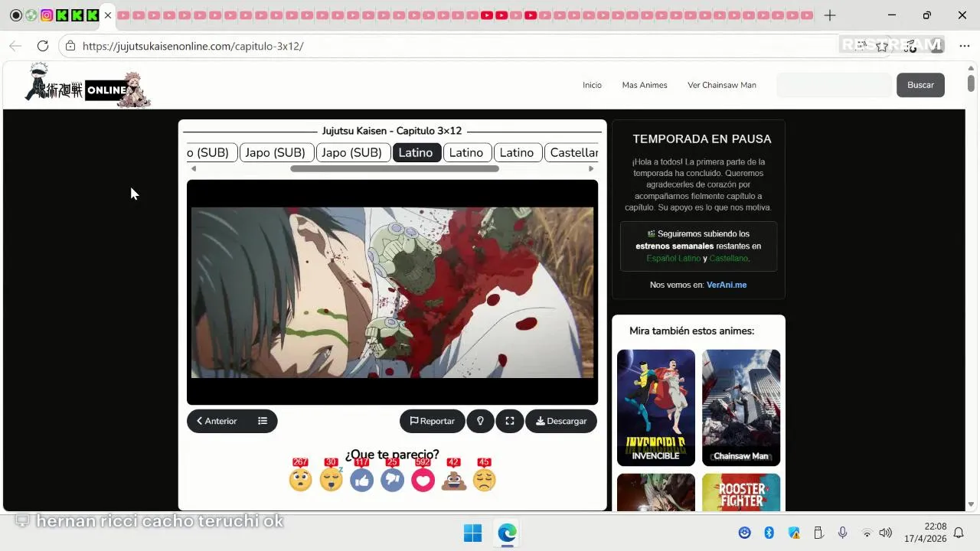This screenshot has width=980, height=551.
Task: Go to the Anterior episode
Action: (217, 421)
